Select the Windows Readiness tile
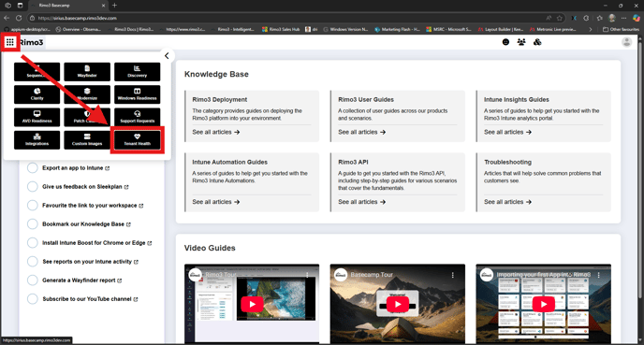The height and width of the screenshot is (345, 644). (138, 94)
